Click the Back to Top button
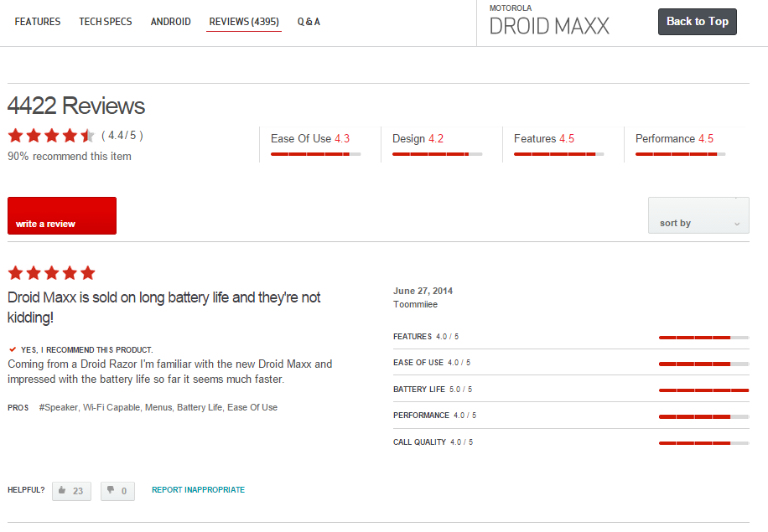This screenshot has width=768, height=532. point(698,22)
